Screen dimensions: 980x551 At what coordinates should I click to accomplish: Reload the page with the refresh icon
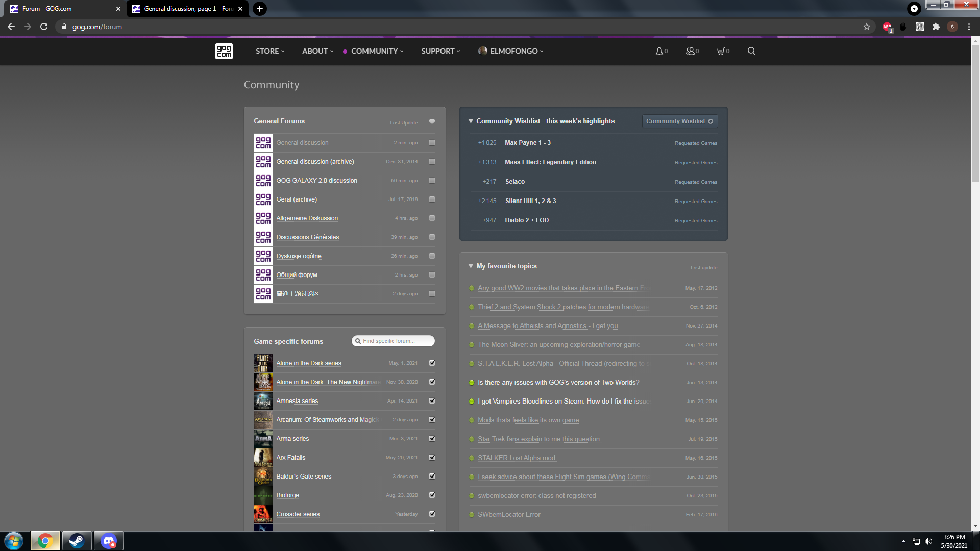click(x=44, y=27)
